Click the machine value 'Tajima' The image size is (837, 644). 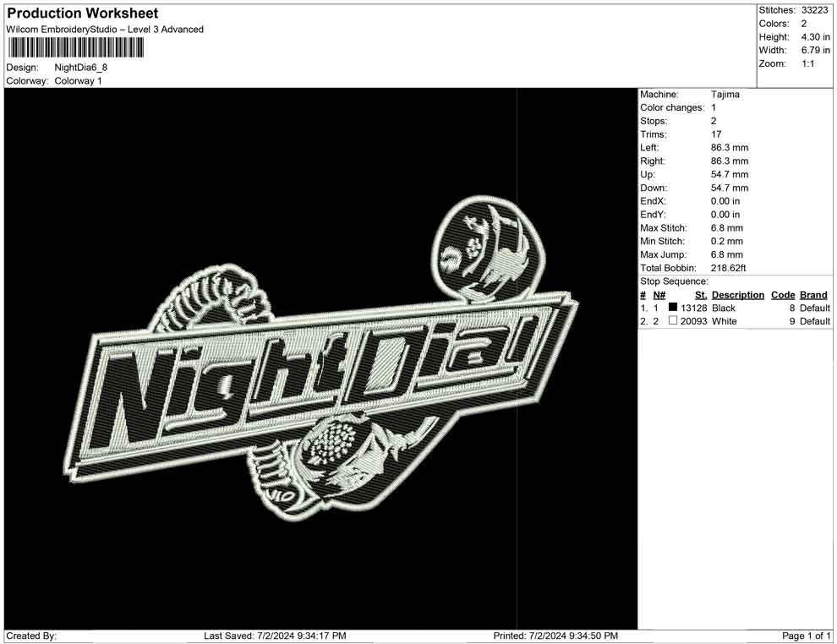(725, 95)
